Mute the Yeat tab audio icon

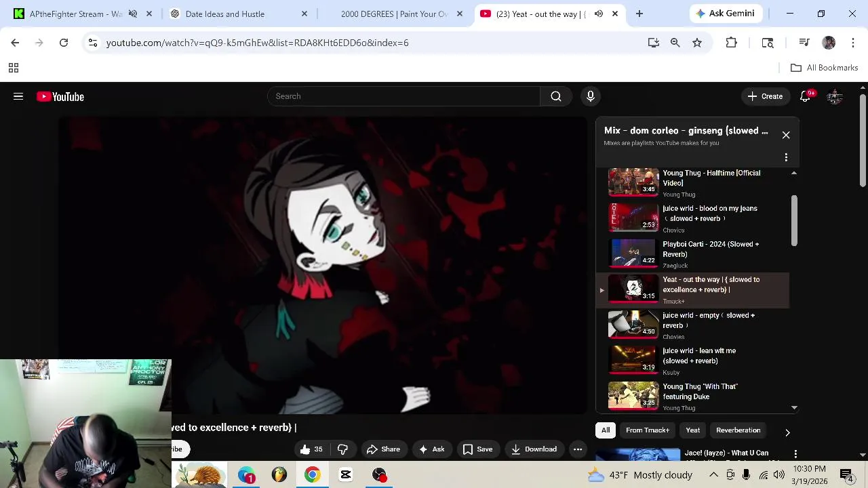click(x=599, y=14)
